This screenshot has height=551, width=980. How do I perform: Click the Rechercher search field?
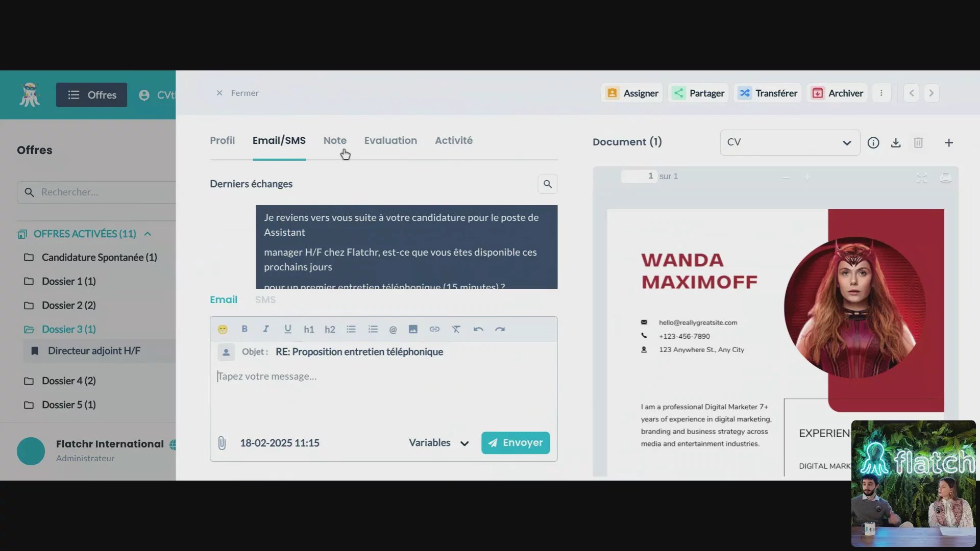click(97, 192)
